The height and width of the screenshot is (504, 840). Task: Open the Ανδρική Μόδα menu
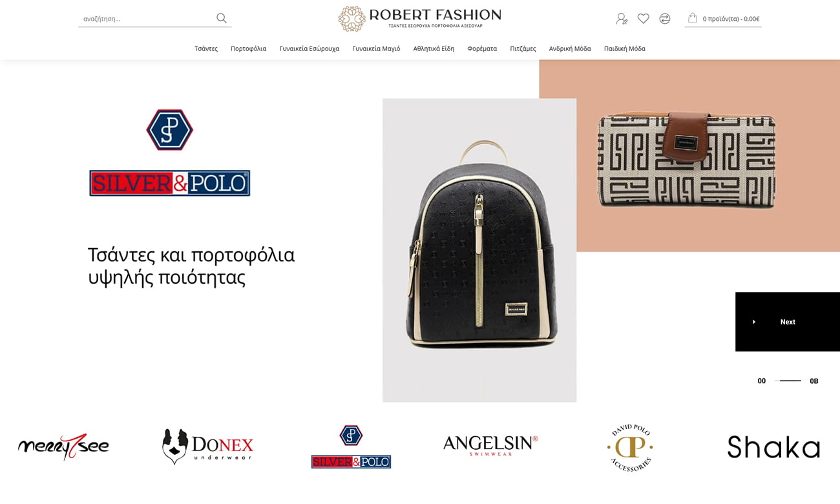click(570, 48)
